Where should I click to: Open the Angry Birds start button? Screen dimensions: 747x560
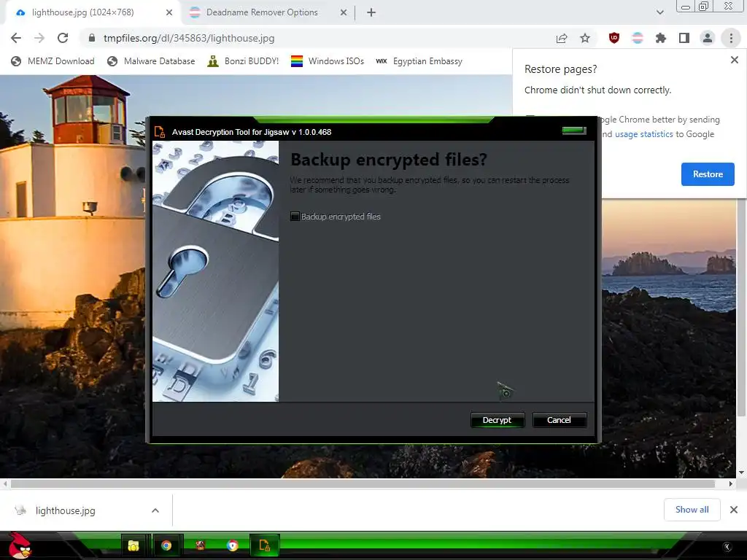(20, 545)
